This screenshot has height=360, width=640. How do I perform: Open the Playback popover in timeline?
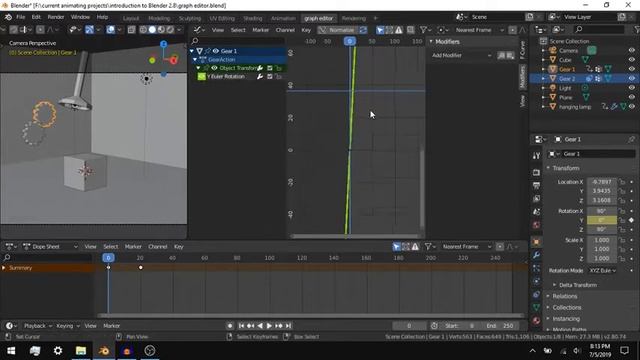(x=38, y=326)
